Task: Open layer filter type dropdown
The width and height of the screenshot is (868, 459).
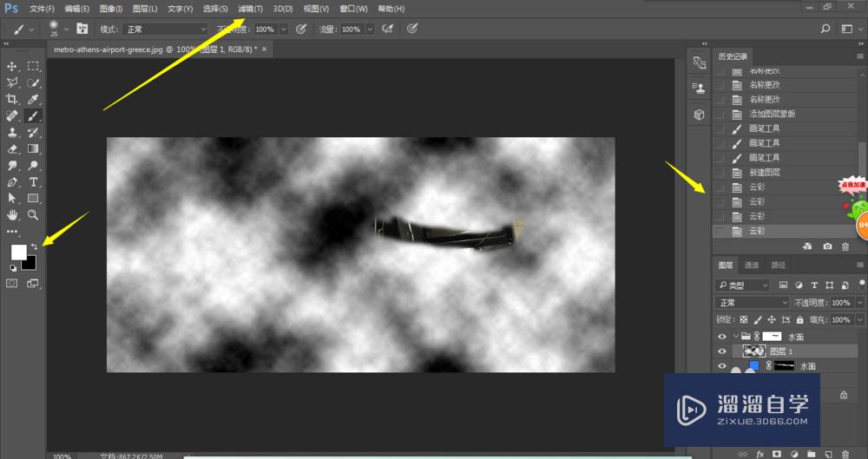Action: coord(742,285)
